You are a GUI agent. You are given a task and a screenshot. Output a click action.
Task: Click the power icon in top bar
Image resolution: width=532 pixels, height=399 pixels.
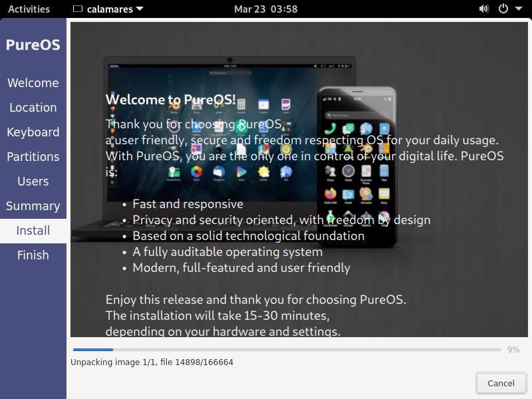point(503,9)
